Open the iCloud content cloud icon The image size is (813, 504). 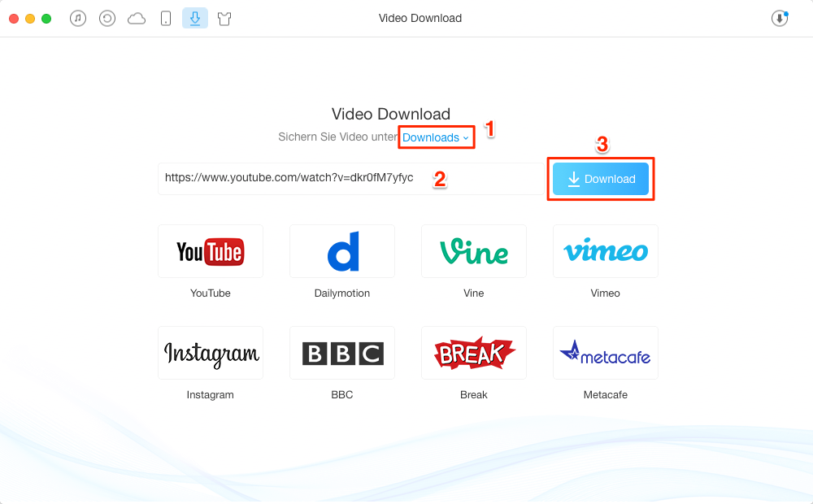(x=137, y=20)
